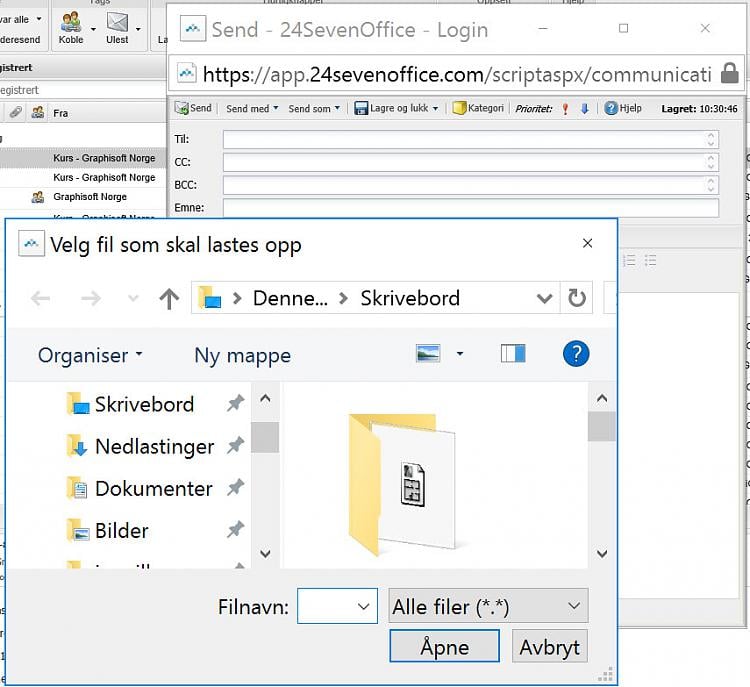Image resolution: width=750 pixels, height=687 pixels.
Task: Click attachment paperclip column icon
Action: 16,112
